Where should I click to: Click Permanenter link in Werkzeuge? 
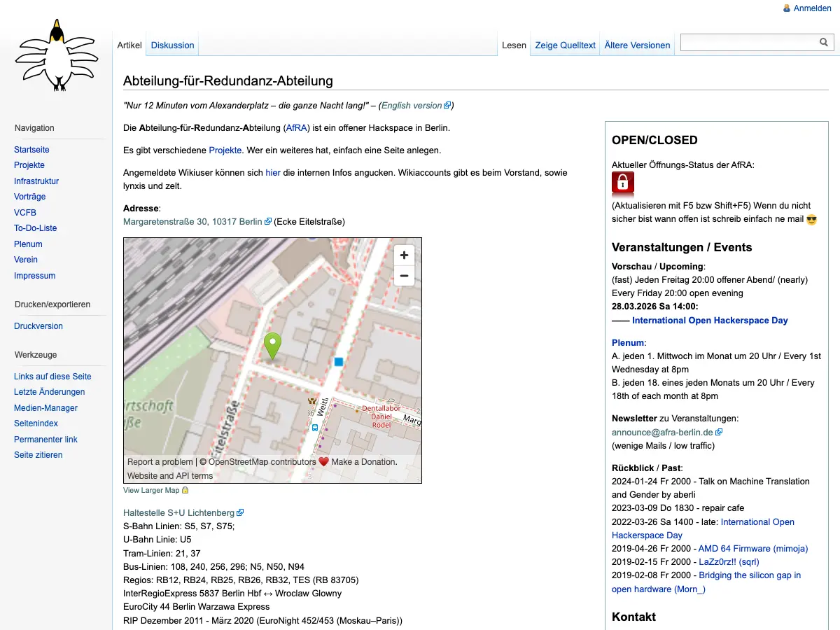coord(46,440)
